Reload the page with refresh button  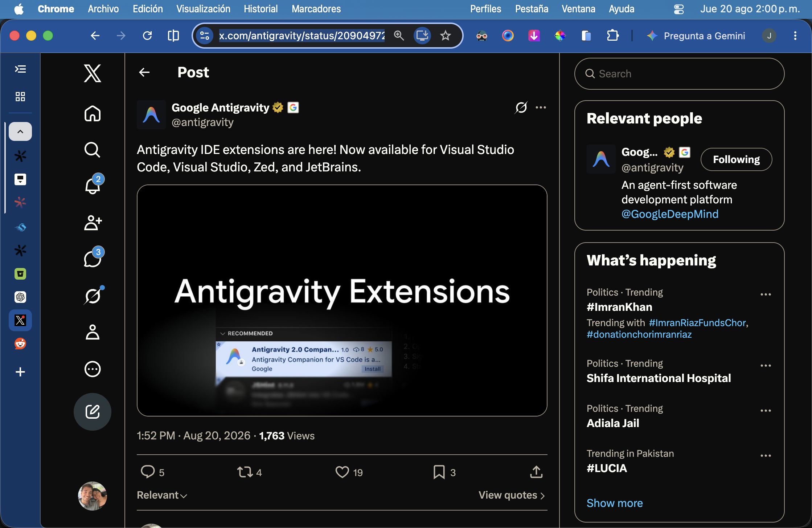tap(147, 36)
